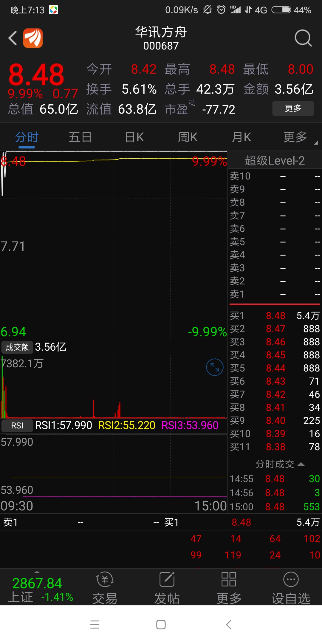This screenshot has height=644, width=322.
Task: Tap the 换手 5.61% figure
Action: [121, 89]
